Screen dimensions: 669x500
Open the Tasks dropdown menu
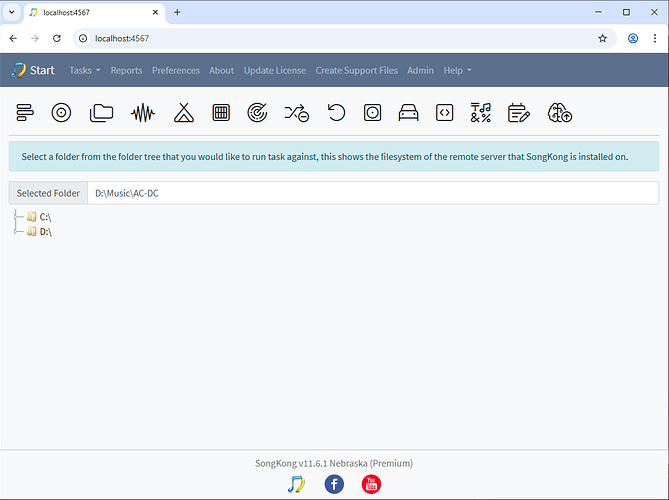click(84, 70)
